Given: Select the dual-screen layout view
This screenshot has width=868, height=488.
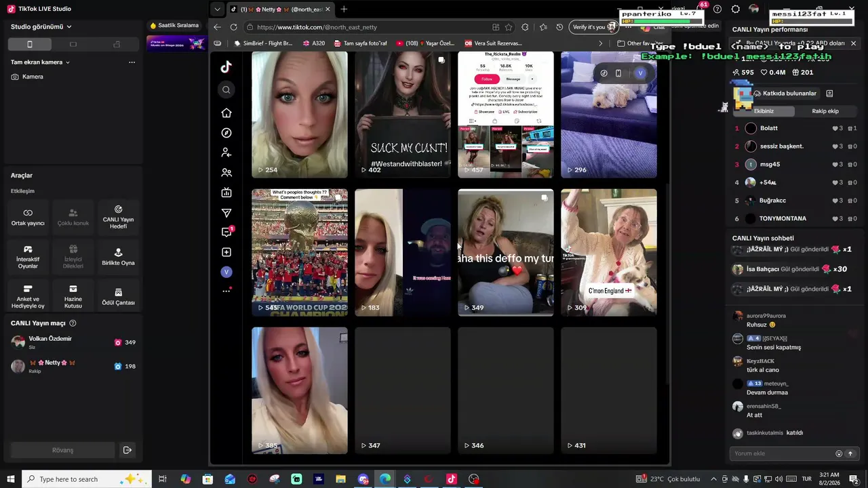Looking at the screenshot, I should click(117, 44).
